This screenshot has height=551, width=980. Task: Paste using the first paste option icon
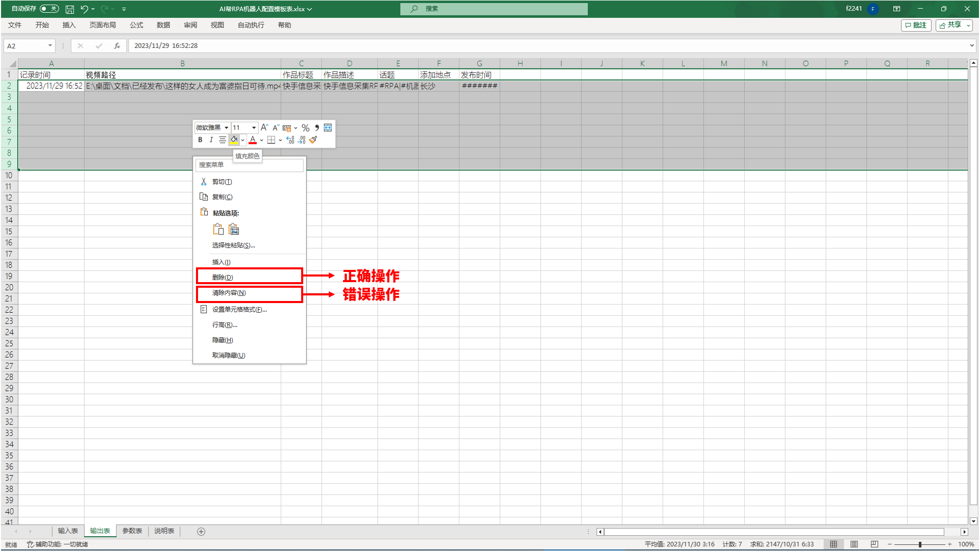[218, 229]
